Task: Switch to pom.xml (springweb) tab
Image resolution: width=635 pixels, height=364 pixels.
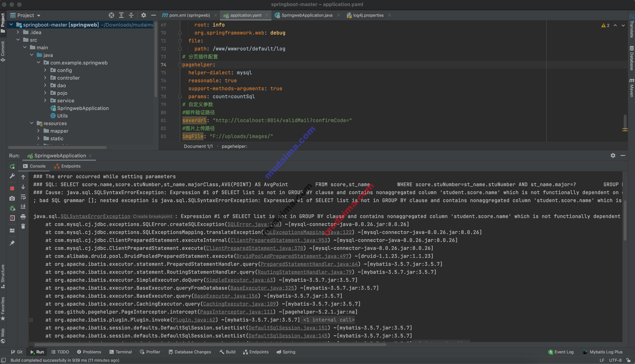Action: pyautogui.click(x=189, y=15)
